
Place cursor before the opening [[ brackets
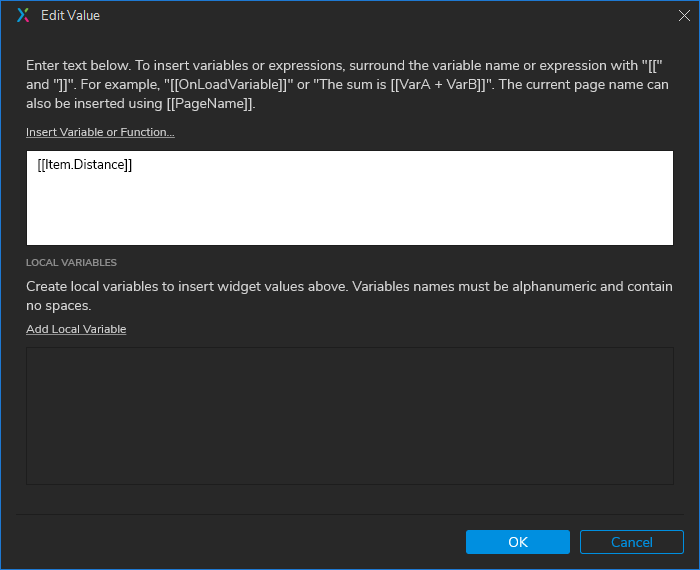37,165
